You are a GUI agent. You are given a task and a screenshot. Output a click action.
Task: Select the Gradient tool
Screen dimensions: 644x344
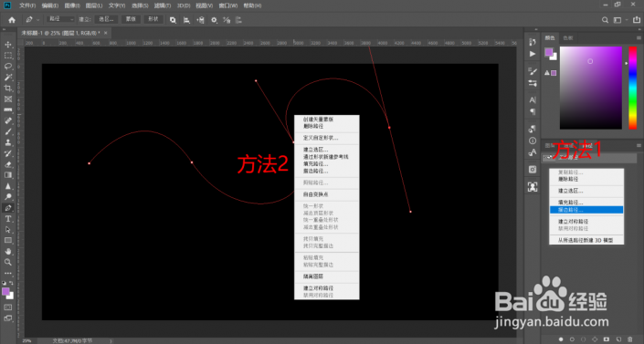[x=8, y=175]
